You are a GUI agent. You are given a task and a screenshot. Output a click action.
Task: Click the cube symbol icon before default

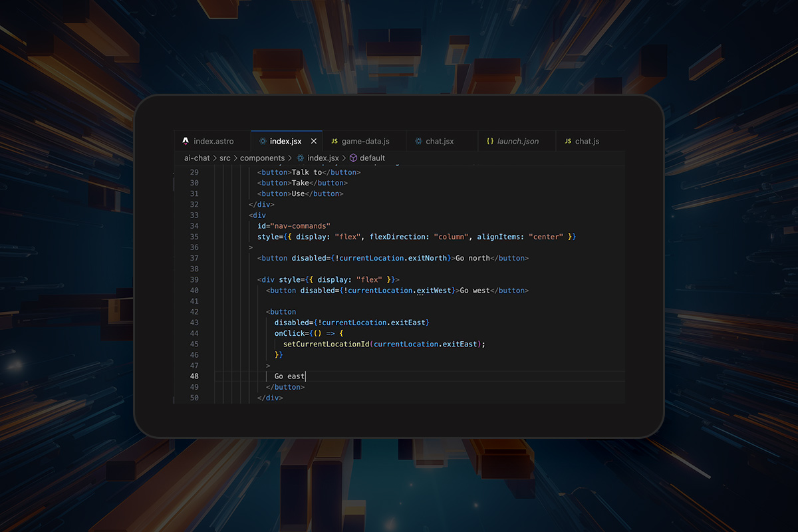(353, 158)
